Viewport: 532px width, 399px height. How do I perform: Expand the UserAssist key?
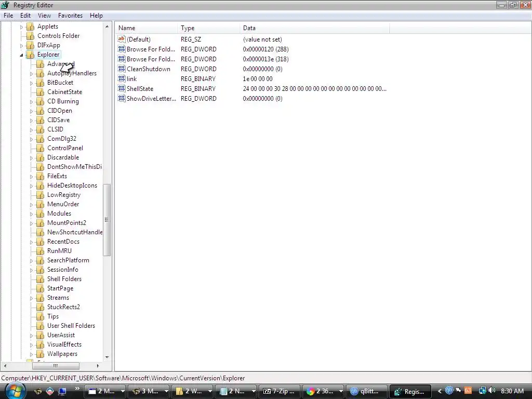pos(31,336)
